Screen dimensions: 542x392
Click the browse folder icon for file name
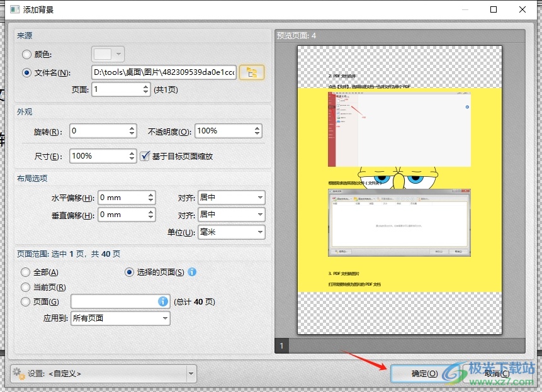coord(252,72)
